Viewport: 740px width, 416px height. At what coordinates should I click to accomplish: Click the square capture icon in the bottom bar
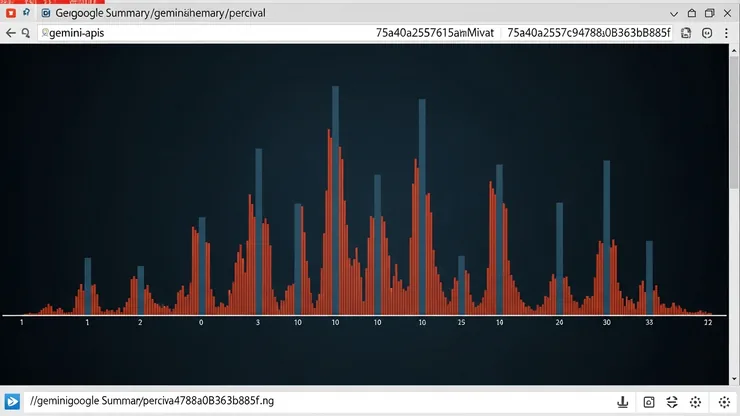[648, 401]
